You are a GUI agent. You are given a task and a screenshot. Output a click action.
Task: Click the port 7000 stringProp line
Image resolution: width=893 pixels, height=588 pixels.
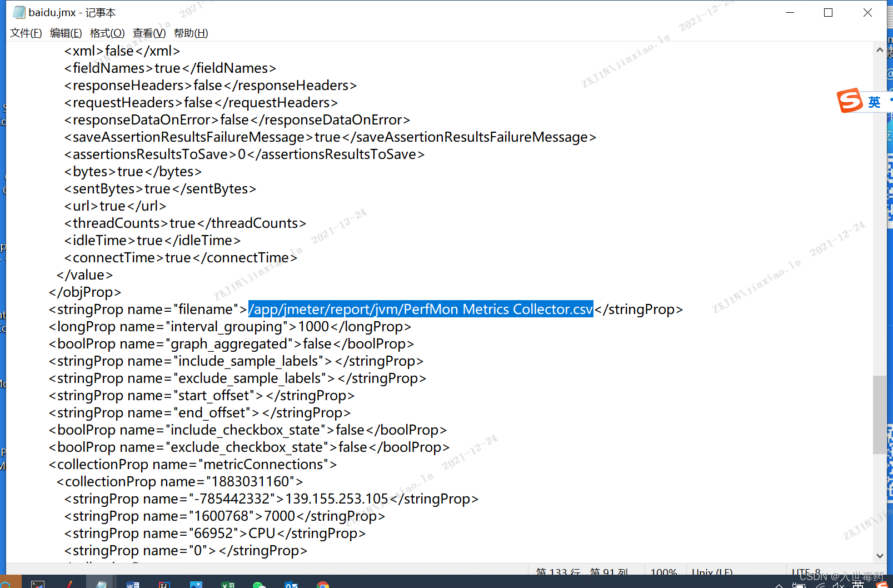pyautogui.click(x=225, y=516)
